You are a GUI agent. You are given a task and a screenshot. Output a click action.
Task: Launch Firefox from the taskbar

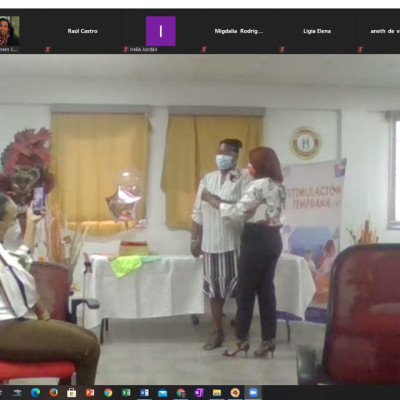point(53,392)
